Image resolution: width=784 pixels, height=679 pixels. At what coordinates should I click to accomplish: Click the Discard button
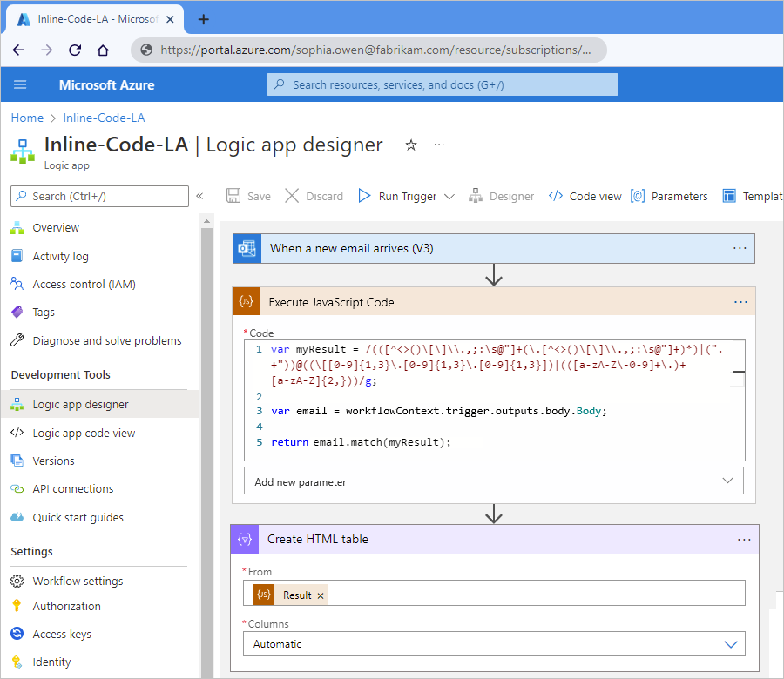314,196
